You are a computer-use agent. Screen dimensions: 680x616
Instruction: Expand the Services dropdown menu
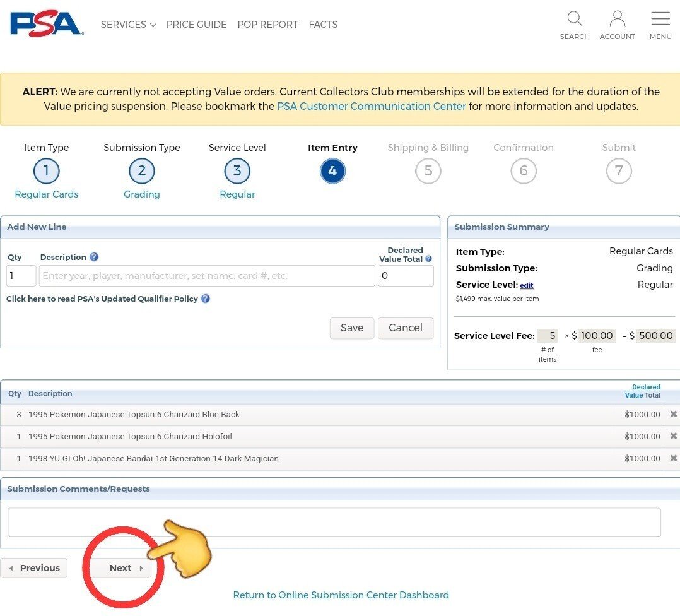pyautogui.click(x=128, y=24)
